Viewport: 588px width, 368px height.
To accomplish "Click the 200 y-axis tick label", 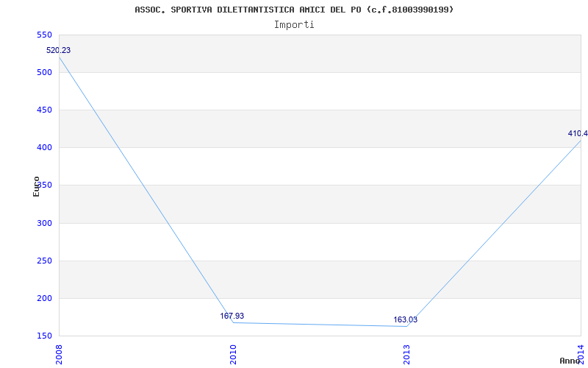I will coord(44,299).
